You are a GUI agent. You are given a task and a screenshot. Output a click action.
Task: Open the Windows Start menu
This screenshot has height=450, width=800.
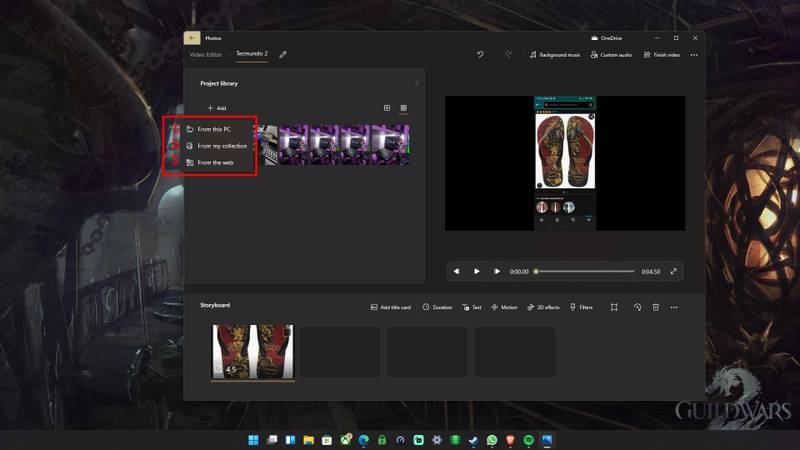pyautogui.click(x=253, y=440)
